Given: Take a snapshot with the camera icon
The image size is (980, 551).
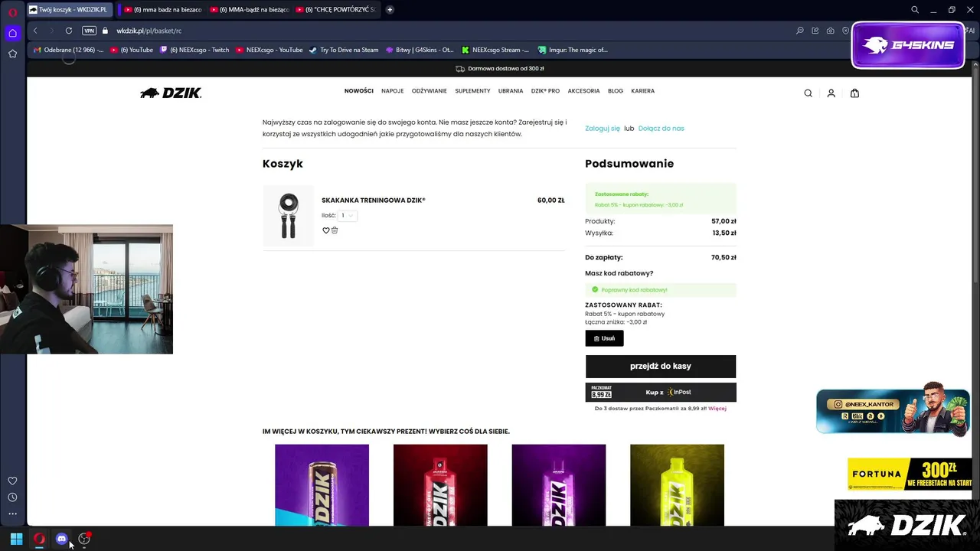Looking at the screenshot, I should coord(831,31).
